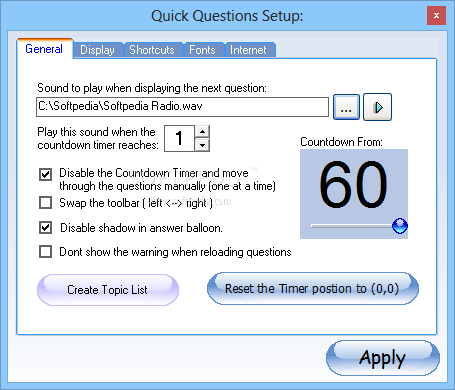Screen dimensions: 455x390
Task: Enable Swap the toolbar left-right option
Action: pyautogui.click(x=45, y=202)
